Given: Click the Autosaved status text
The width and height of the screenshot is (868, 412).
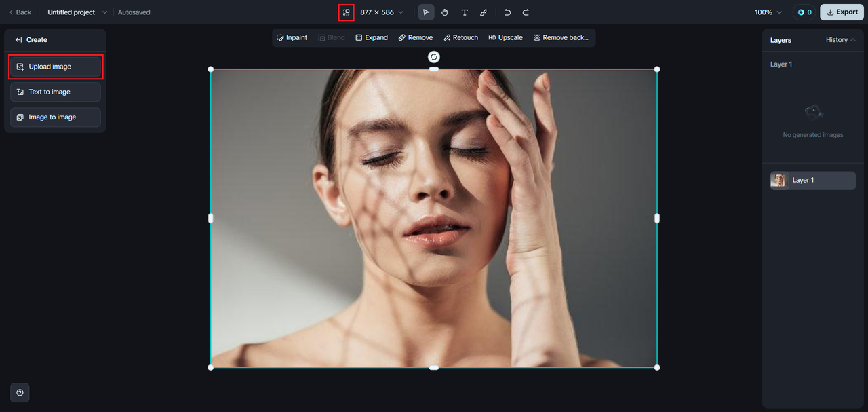Looking at the screenshot, I should pyautogui.click(x=134, y=12).
